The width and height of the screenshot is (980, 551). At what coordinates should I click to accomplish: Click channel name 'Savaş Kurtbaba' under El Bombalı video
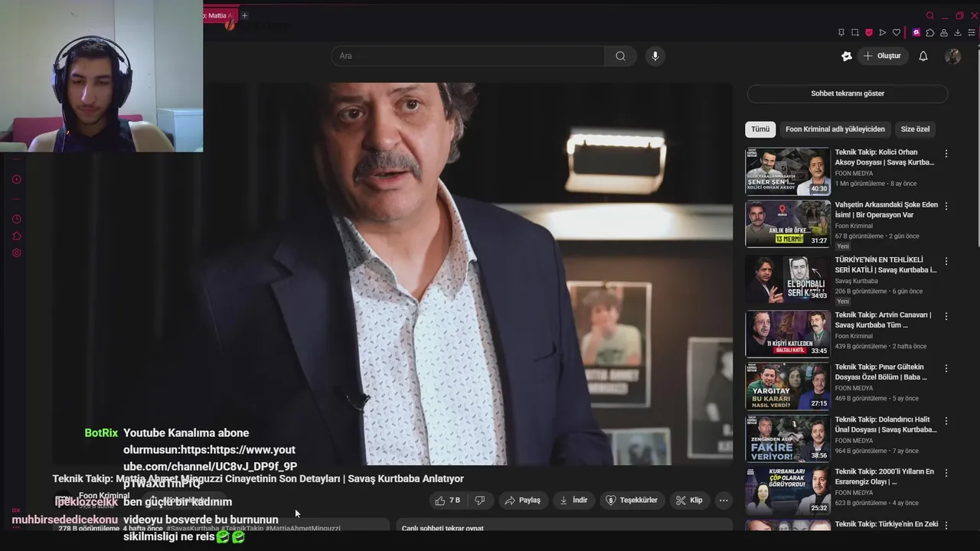click(x=856, y=281)
